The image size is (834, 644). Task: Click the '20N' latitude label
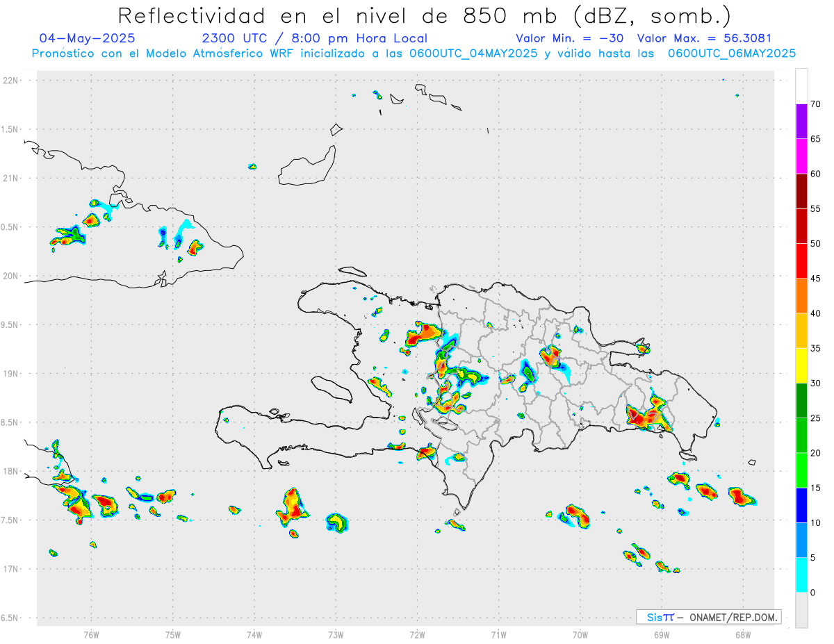click(x=10, y=276)
